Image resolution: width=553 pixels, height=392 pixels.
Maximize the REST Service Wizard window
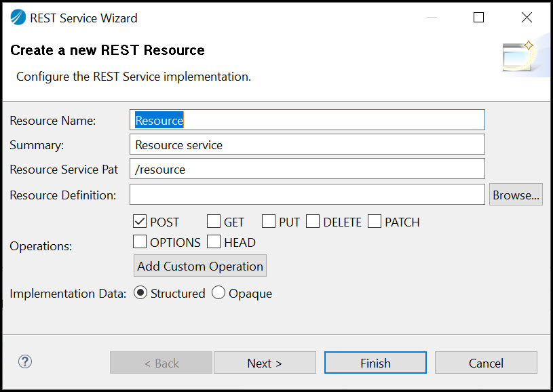pyautogui.click(x=478, y=17)
